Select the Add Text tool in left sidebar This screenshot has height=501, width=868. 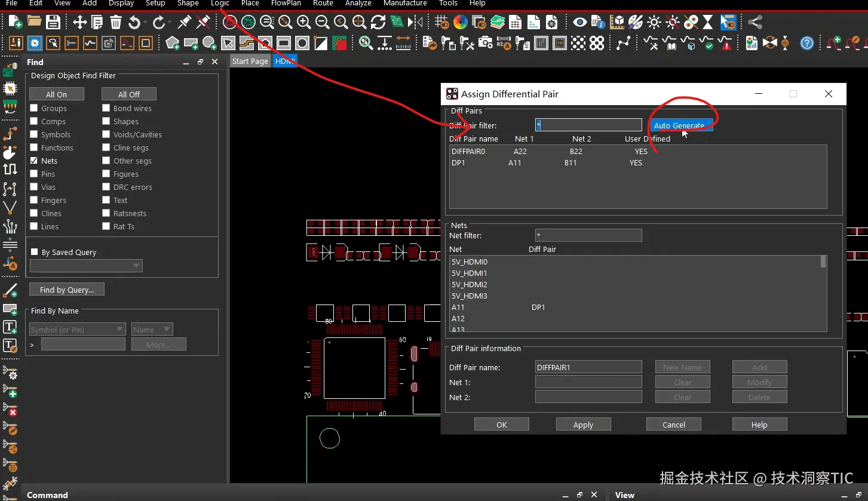pyautogui.click(x=10, y=327)
